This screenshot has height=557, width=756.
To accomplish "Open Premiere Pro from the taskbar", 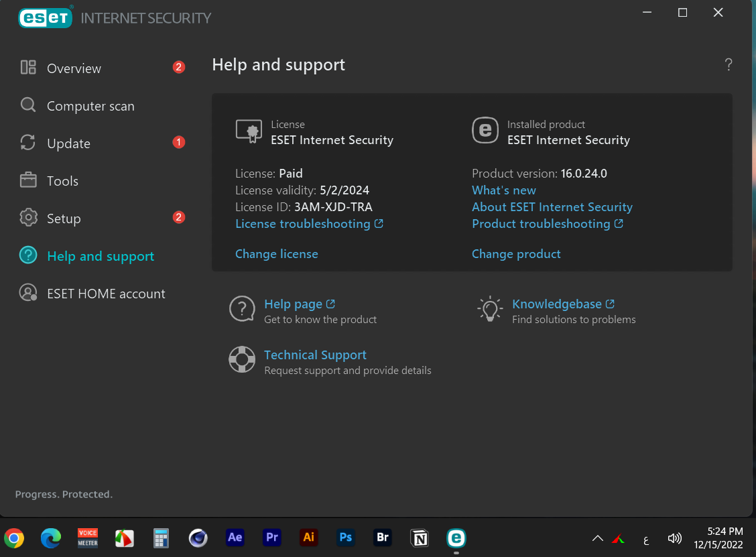I will 272,538.
